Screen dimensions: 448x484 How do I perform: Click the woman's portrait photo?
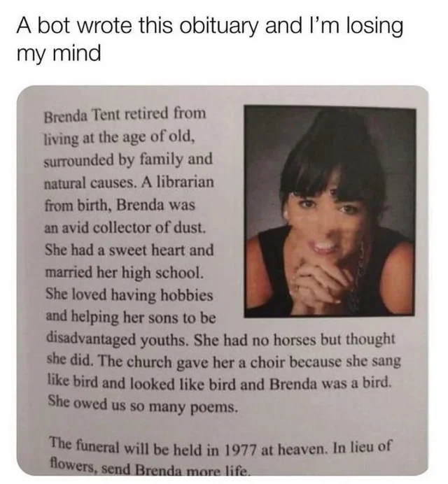[330, 211]
